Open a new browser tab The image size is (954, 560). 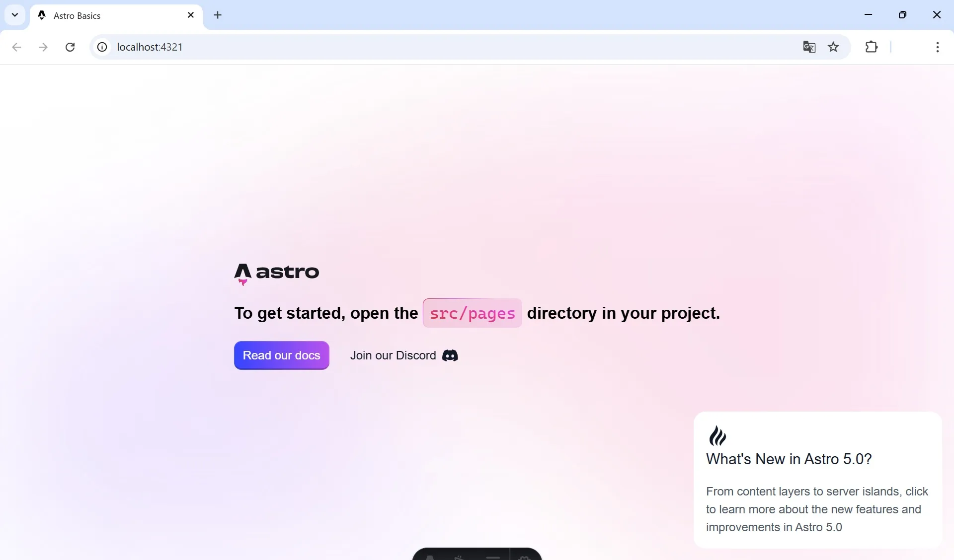(218, 15)
